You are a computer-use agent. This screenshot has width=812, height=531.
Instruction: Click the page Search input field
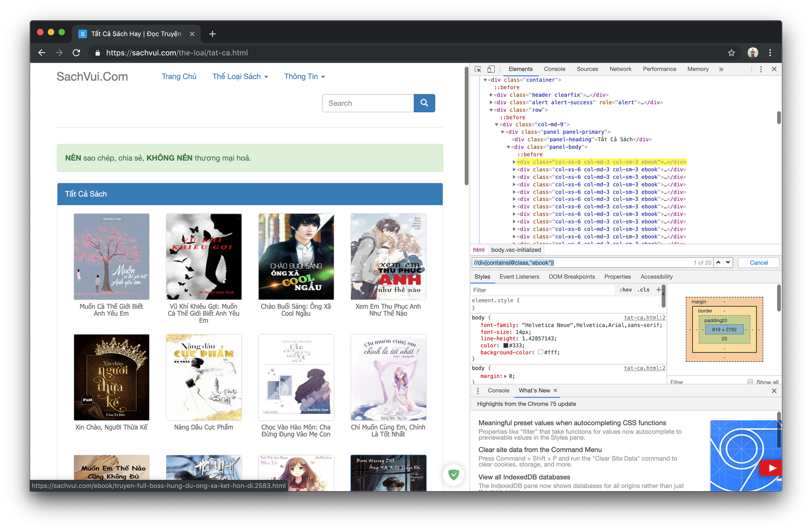(x=368, y=103)
